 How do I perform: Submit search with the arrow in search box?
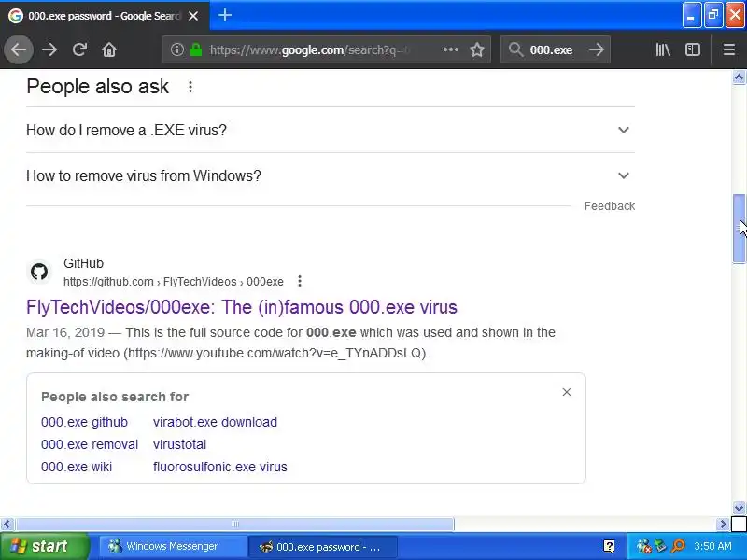tap(596, 49)
